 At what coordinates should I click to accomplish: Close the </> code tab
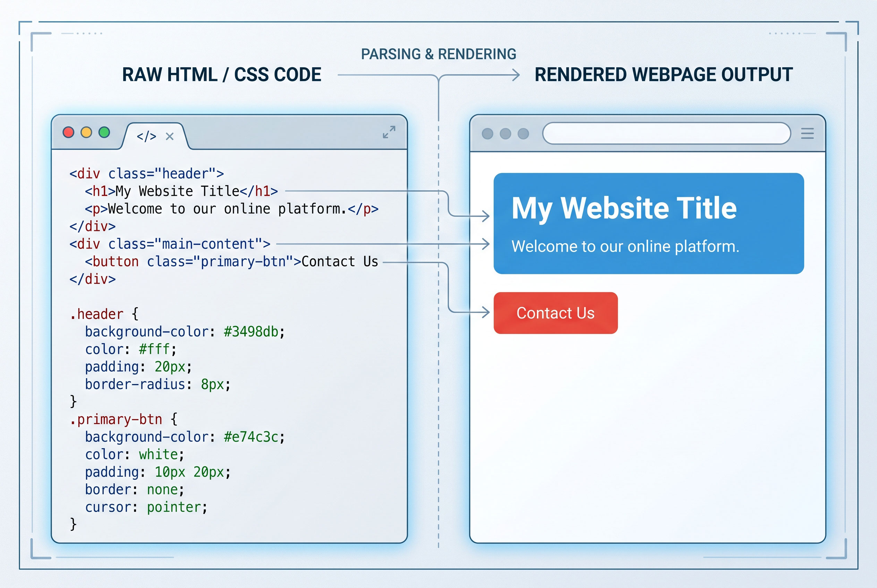point(170,137)
